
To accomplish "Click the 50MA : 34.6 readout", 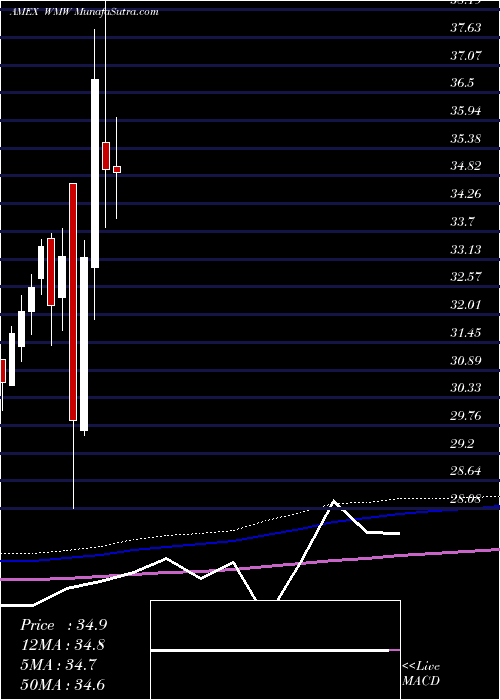I will tap(63, 685).
